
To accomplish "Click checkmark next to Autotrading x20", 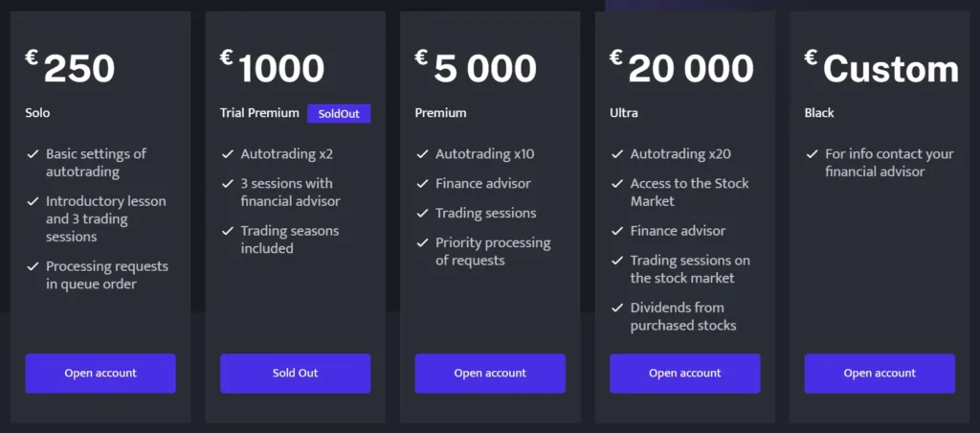I will (617, 154).
